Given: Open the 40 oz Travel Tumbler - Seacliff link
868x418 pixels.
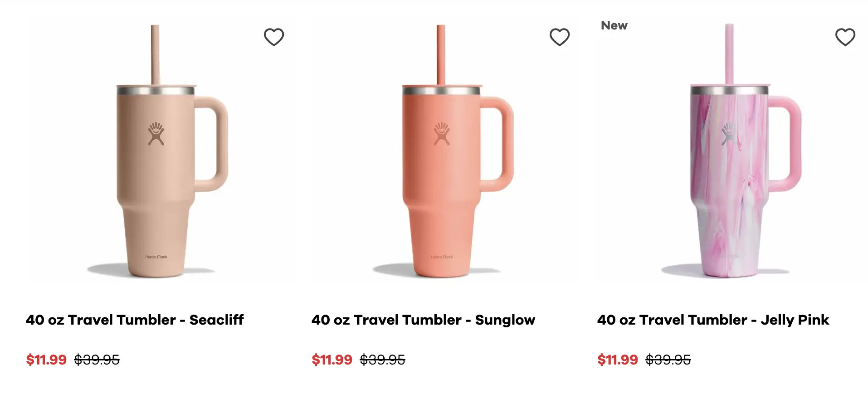Looking at the screenshot, I should click(x=135, y=320).
